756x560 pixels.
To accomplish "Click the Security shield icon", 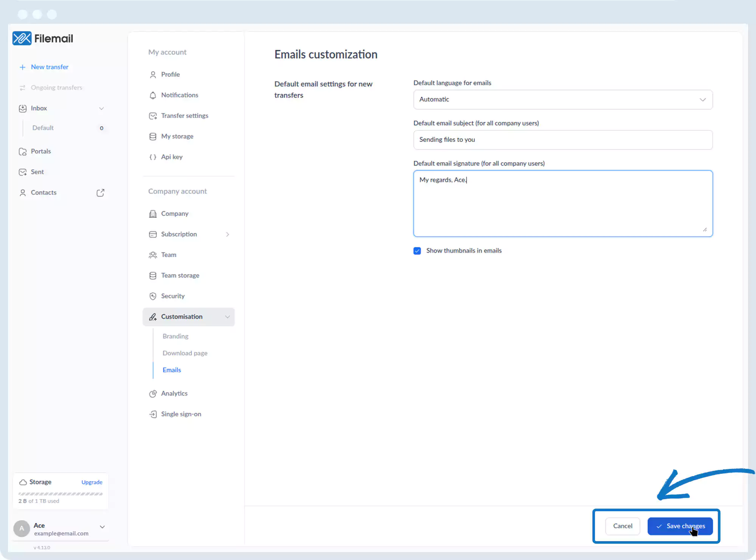I will 153,296.
